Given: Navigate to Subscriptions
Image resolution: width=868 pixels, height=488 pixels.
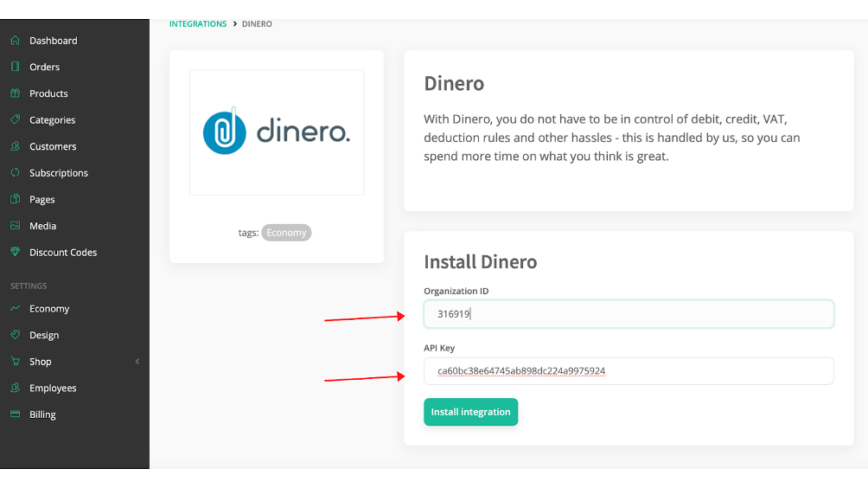Looking at the screenshot, I should (x=59, y=173).
